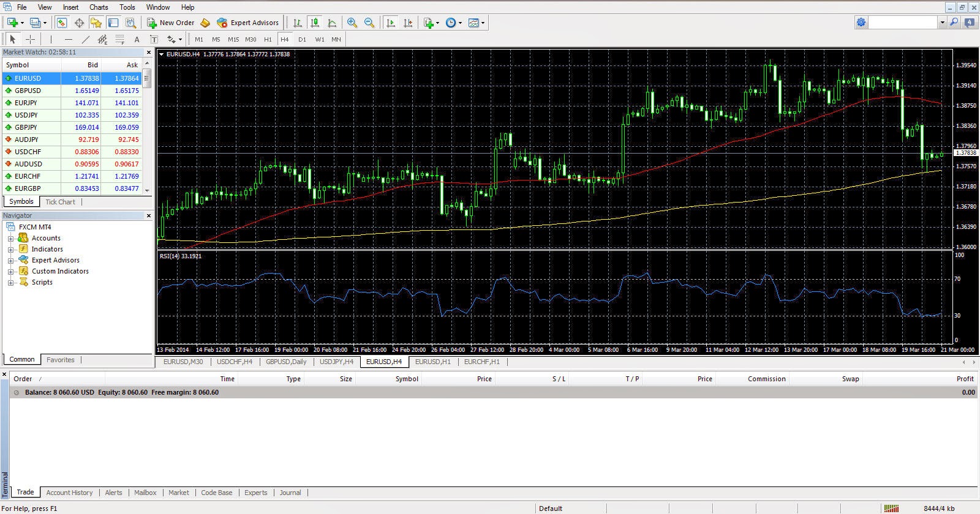This screenshot has height=514, width=980.
Task: Switch to candlestick chart display
Action: [x=315, y=23]
